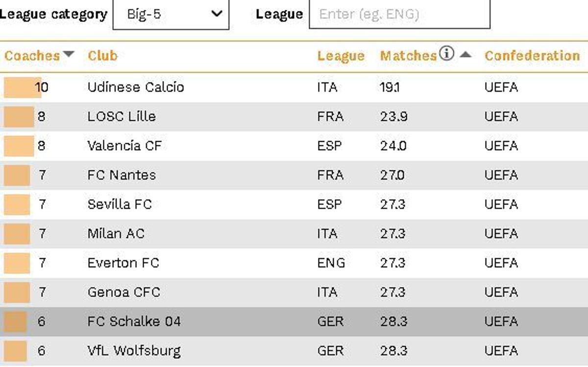Open the Matches column info tooltip
Screen dimensions: 588x367
(447, 53)
